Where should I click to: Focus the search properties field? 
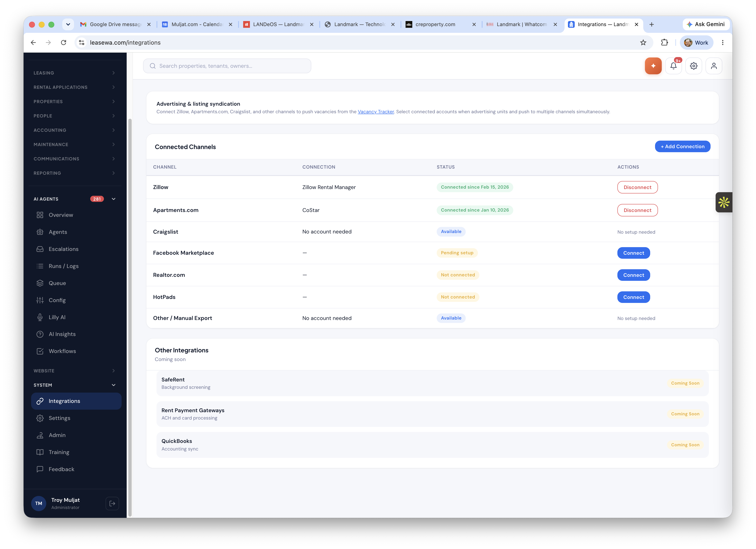click(227, 66)
